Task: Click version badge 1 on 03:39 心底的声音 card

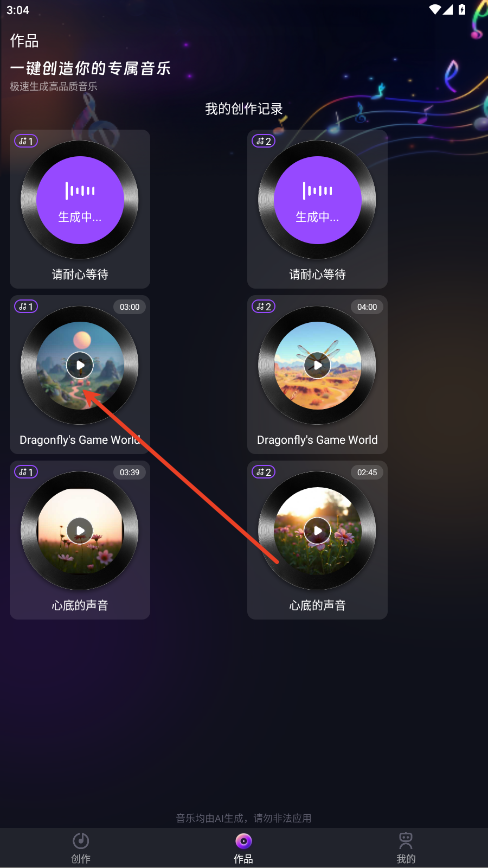Action: point(25,472)
